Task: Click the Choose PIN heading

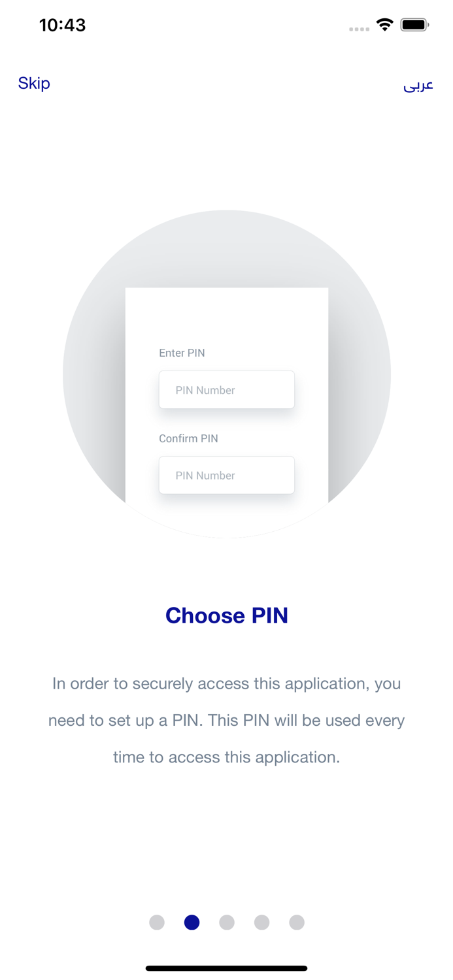Action: coord(226,615)
